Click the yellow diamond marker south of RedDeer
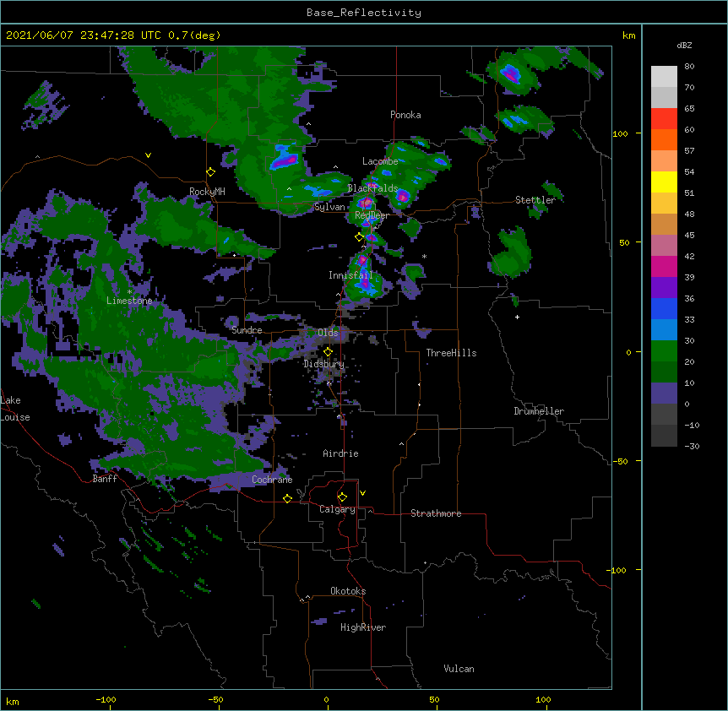This screenshot has height=711, width=728. click(359, 237)
